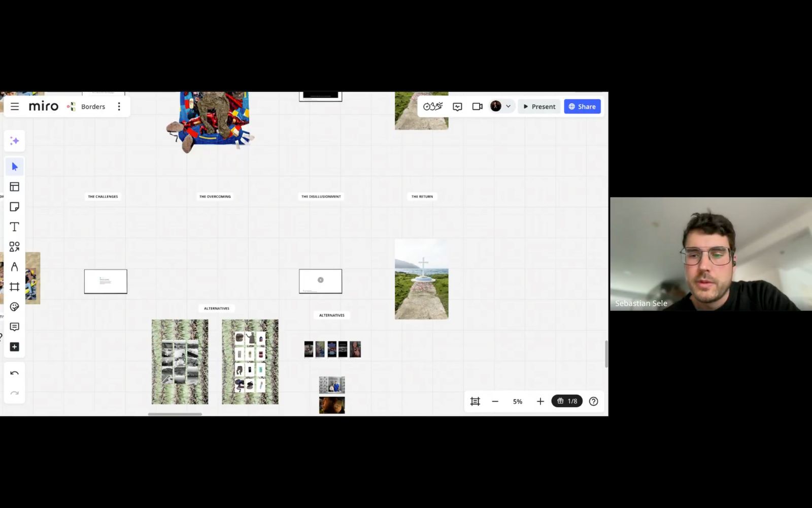Open the Miro AI sparkle tool

[14, 141]
